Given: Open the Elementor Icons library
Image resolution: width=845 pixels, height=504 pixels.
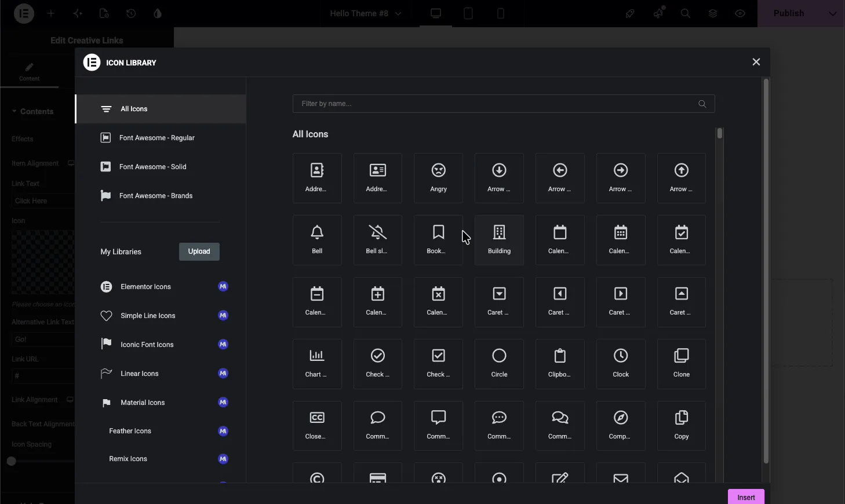Looking at the screenshot, I should tap(161, 287).
